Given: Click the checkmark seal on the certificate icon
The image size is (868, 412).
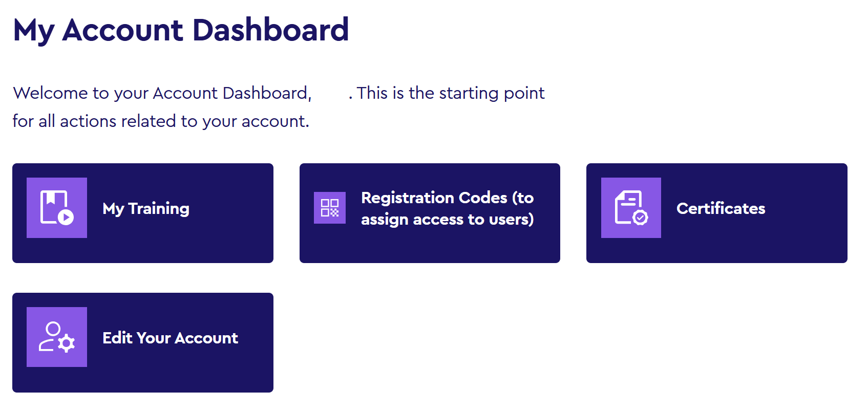Looking at the screenshot, I should pyautogui.click(x=640, y=218).
